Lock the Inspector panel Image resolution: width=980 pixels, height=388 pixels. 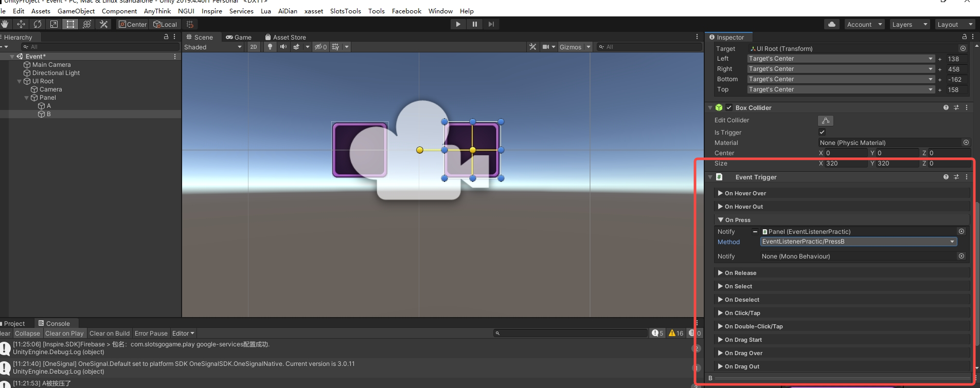965,37
